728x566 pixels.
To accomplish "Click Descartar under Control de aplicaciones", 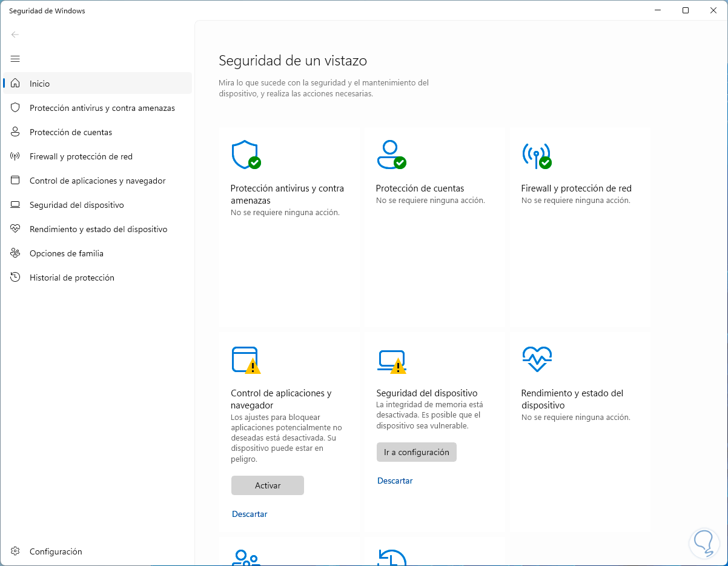I will pos(250,514).
